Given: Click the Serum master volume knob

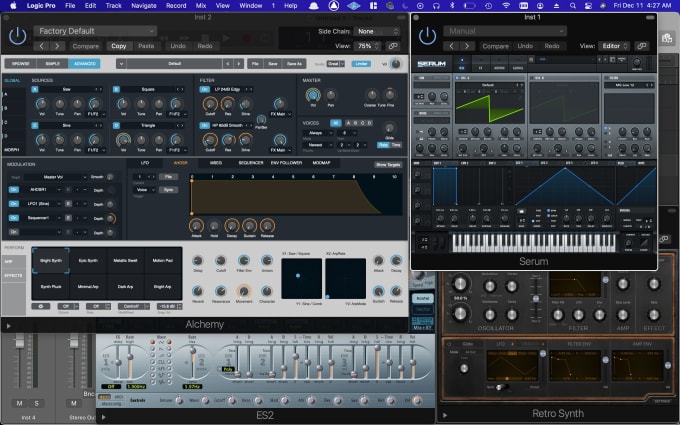Looking at the screenshot, I should (x=637, y=62).
